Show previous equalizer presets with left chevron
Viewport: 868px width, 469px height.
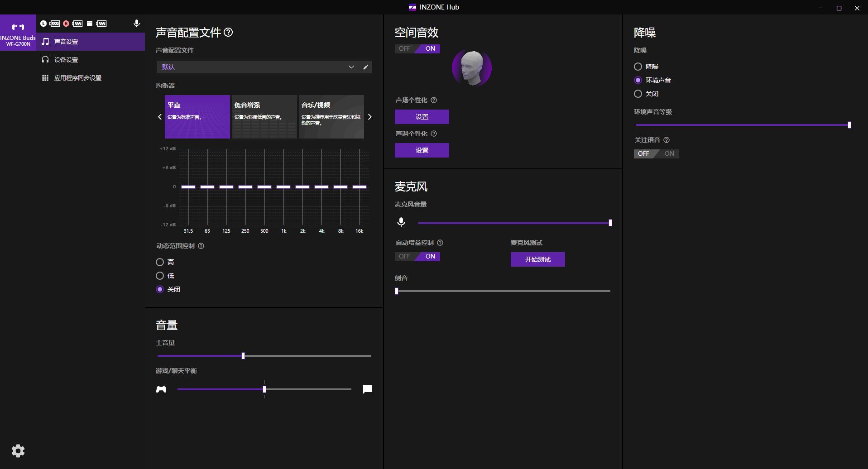160,117
